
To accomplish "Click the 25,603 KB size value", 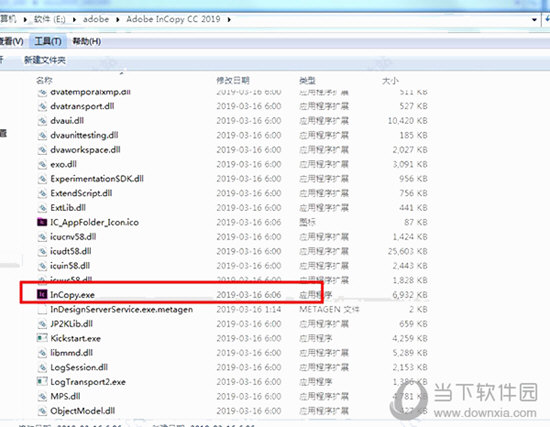I will [408, 251].
